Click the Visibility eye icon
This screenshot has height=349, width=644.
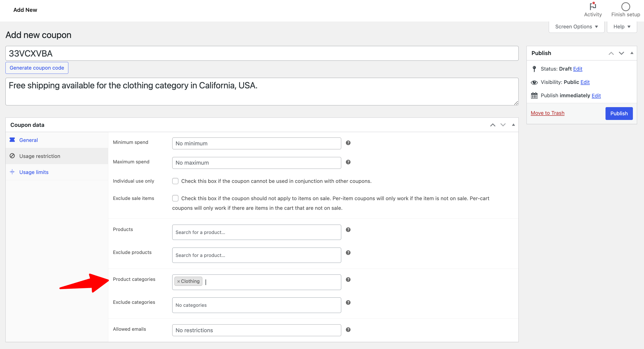pyautogui.click(x=534, y=82)
